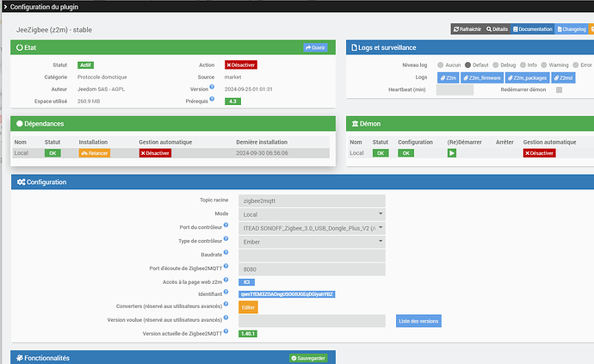Click Editer for Converters
This screenshot has height=364, width=594.
248,307
